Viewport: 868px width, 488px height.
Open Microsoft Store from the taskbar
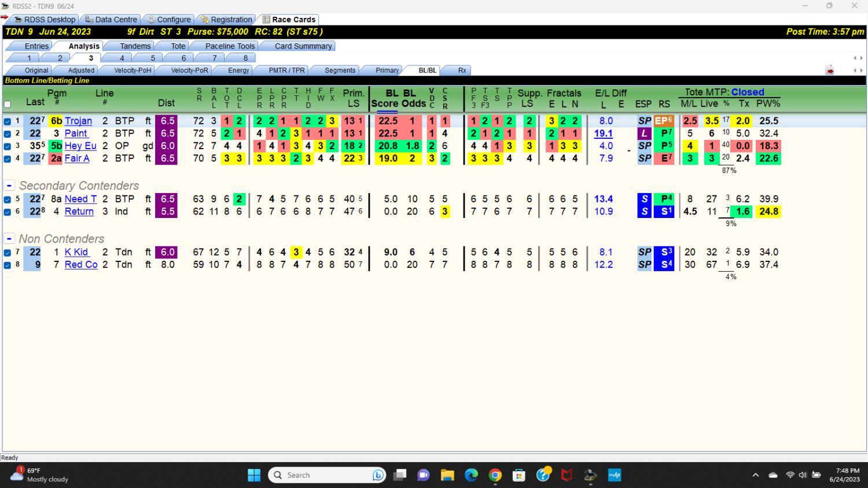[519, 475]
